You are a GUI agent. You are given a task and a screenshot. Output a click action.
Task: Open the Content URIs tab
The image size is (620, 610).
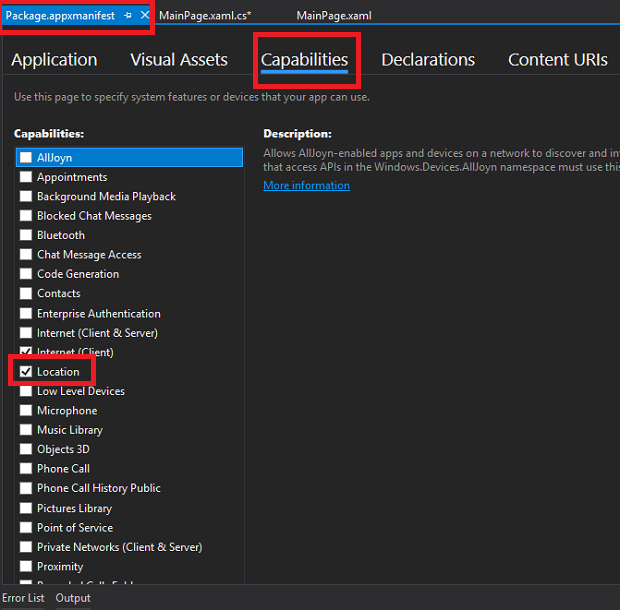[557, 60]
